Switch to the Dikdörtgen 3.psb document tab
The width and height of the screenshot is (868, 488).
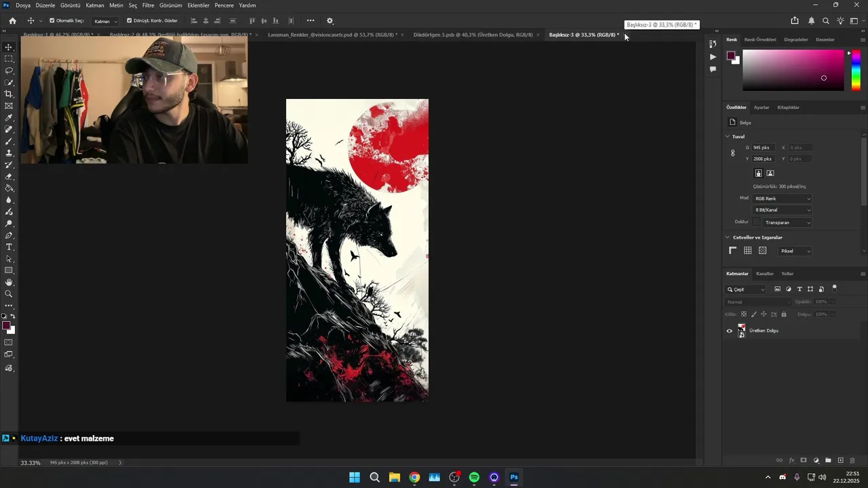click(x=473, y=35)
